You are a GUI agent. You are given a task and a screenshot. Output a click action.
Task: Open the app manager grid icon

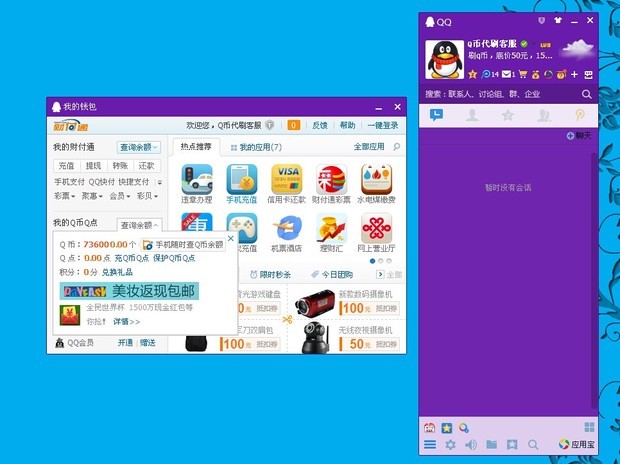pyautogui.click(x=589, y=427)
